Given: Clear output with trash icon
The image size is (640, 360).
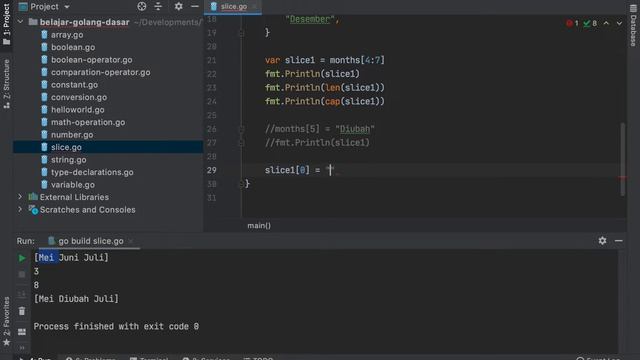Looking at the screenshot, I should click(22, 311).
